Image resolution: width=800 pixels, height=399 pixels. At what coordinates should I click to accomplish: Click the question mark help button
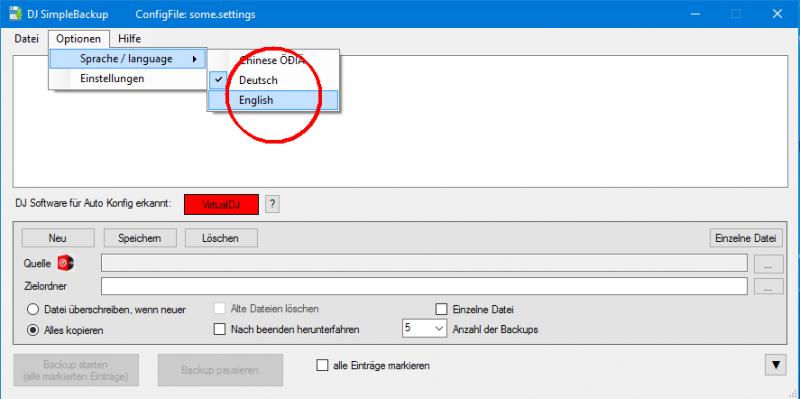coord(272,204)
